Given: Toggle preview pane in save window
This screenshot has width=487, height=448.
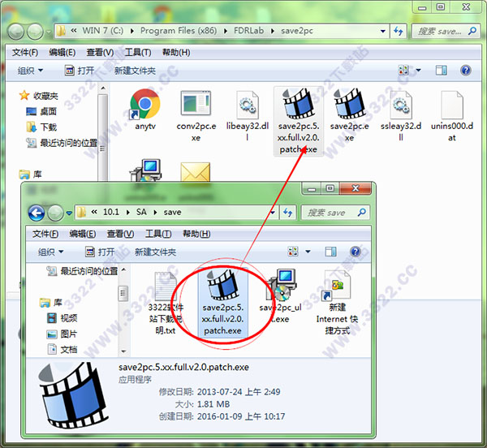Looking at the screenshot, I should [331, 252].
